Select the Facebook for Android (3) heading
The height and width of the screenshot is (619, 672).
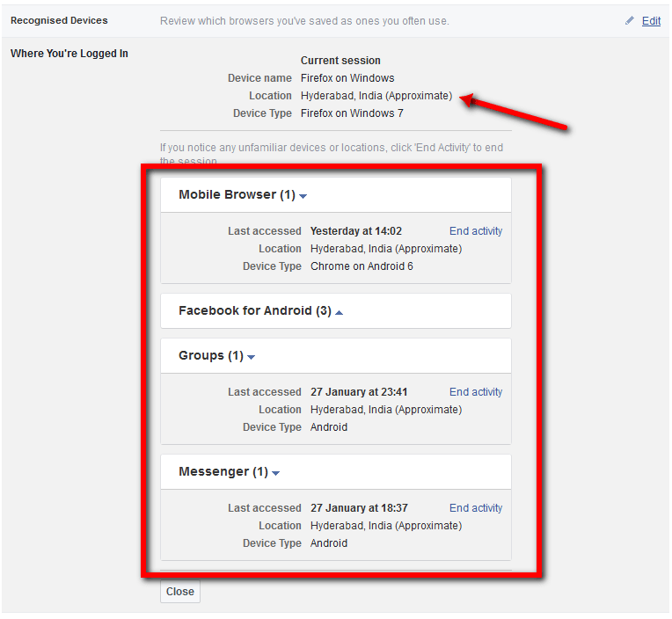(x=255, y=310)
